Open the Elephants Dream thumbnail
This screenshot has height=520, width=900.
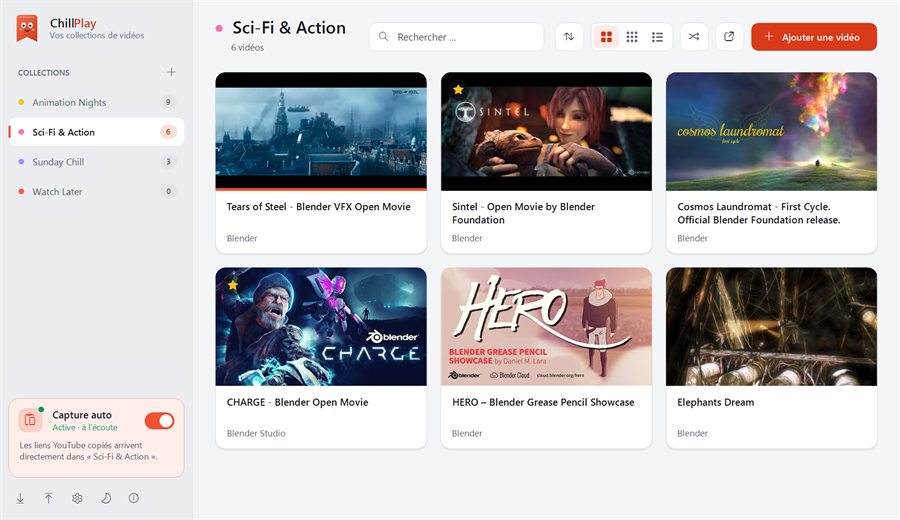coord(771,327)
